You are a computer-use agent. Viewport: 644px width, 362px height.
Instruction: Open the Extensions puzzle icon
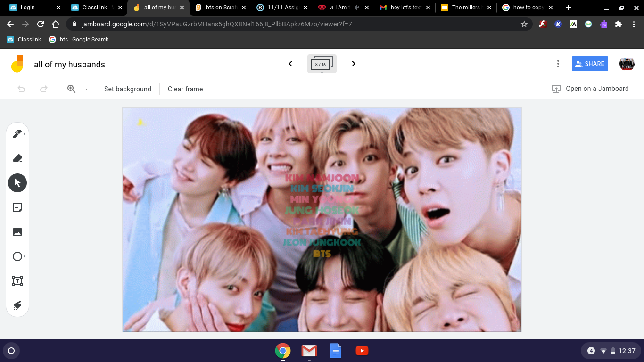click(x=619, y=24)
